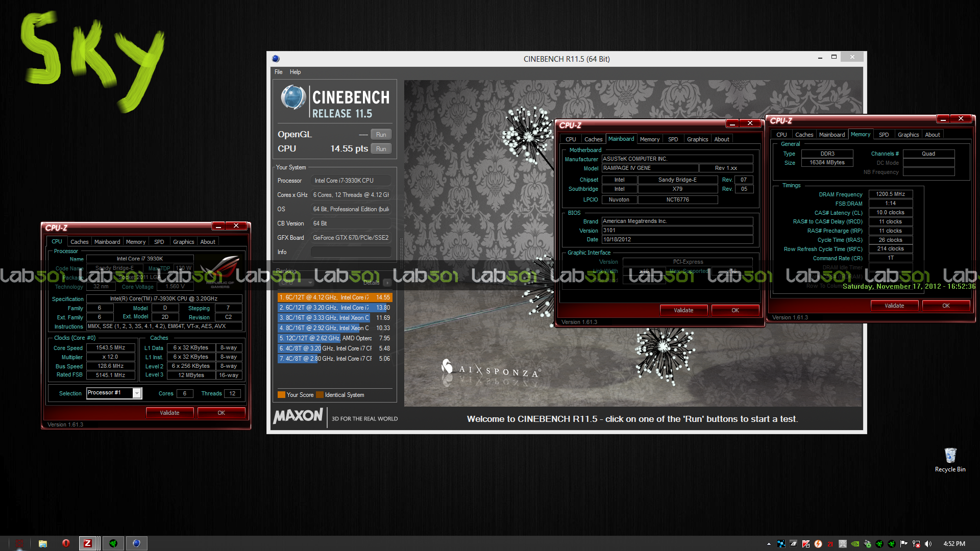Open Graphics tab in Mainboard CPU-Z window

tap(697, 139)
